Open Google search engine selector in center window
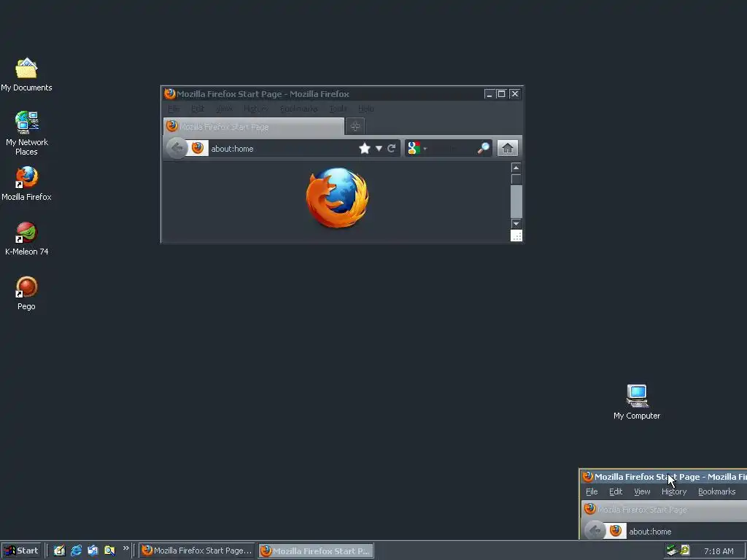This screenshot has height=560, width=747. (417, 149)
